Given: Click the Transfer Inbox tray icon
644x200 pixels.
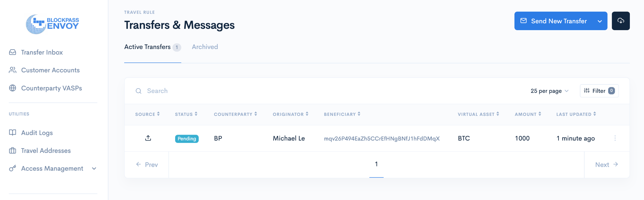Looking at the screenshot, I should tap(13, 52).
